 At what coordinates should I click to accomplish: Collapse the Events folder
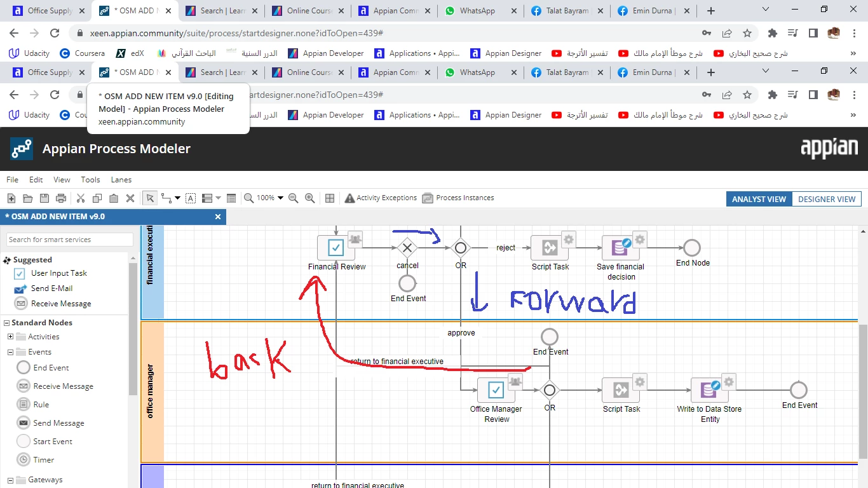tap(11, 352)
